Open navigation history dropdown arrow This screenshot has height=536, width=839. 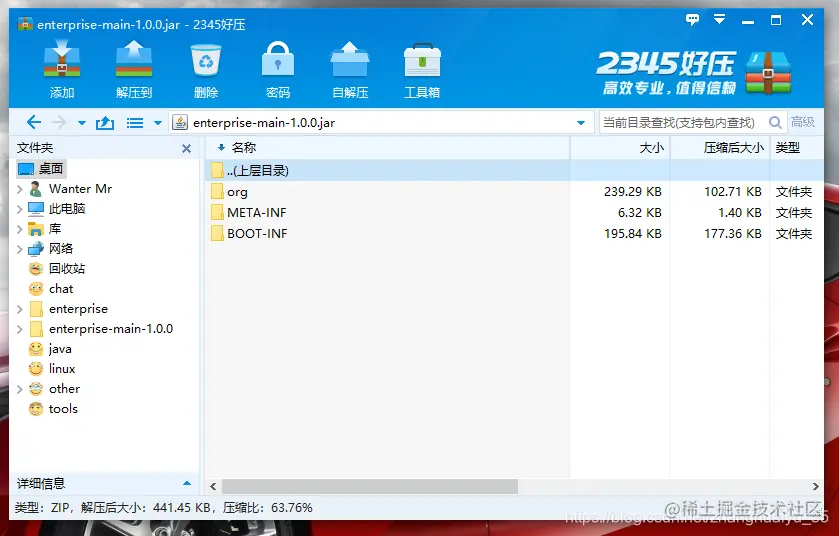82,123
